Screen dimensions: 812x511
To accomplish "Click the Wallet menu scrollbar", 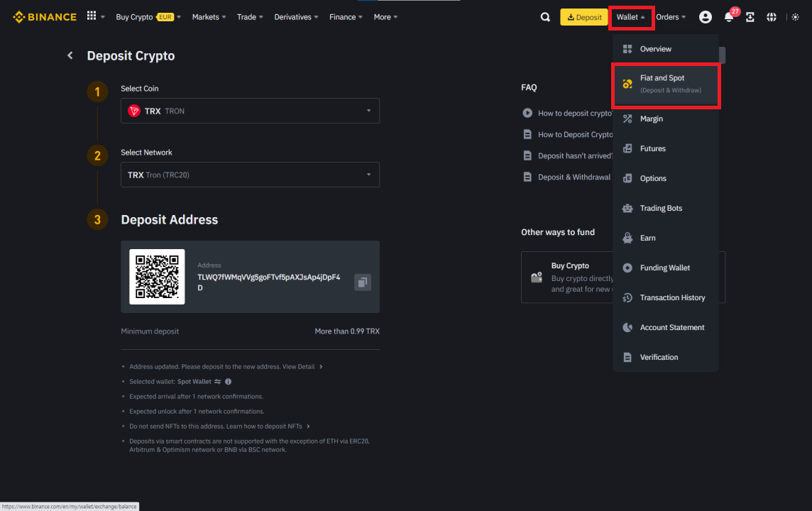I will tap(722, 55).
